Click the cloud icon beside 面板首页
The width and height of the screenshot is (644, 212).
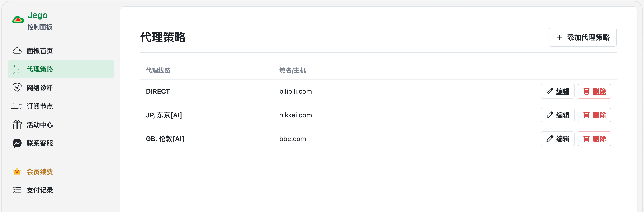click(17, 51)
